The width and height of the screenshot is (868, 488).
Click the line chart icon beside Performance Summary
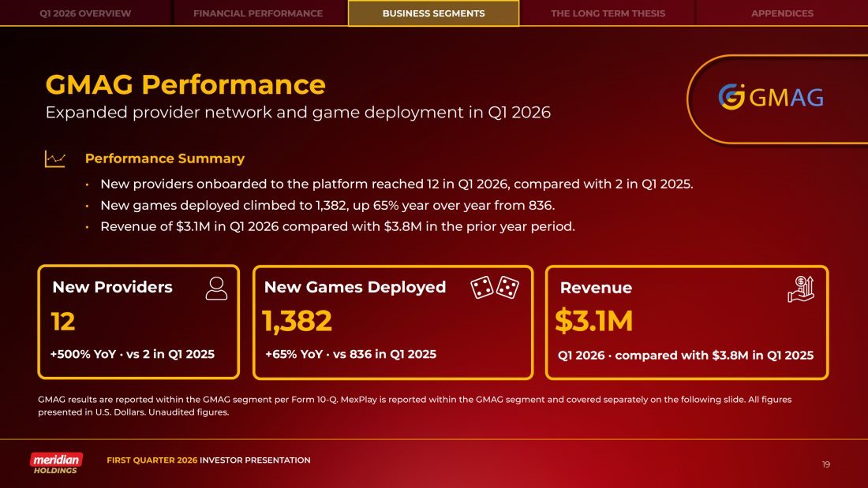[x=55, y=159]
